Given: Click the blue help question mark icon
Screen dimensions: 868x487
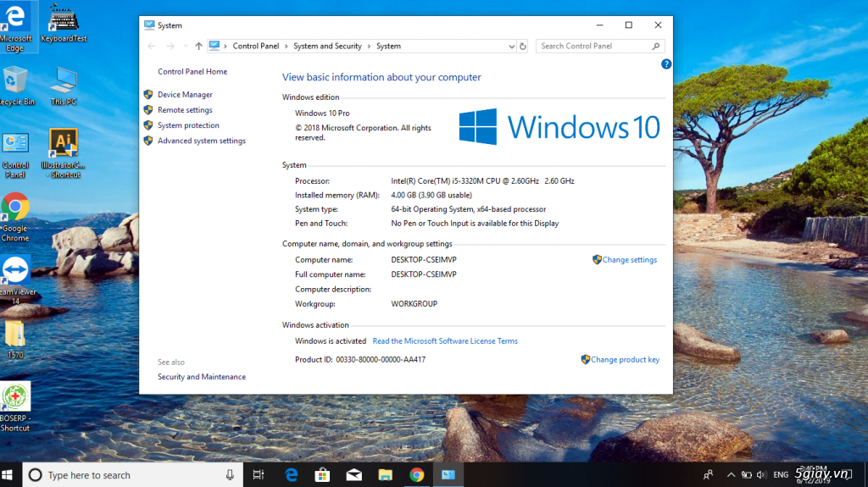Looking at the screenshot, I should [x=666, y=64].
